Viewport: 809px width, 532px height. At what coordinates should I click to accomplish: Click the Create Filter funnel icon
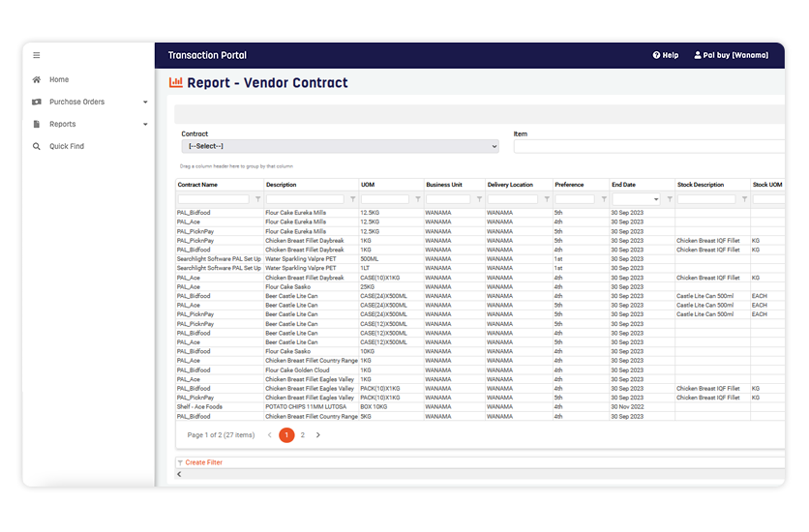[180, 463]
